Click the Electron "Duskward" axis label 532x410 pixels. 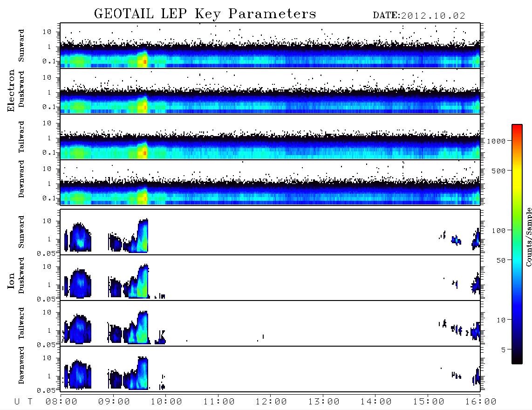point(21,89)
